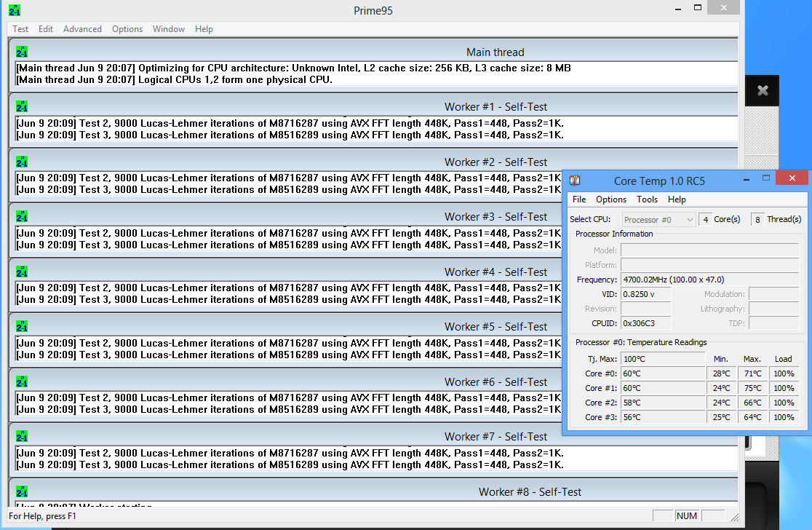
Task: Click Core #0 temperature 60°C
Action: point(663,373)
